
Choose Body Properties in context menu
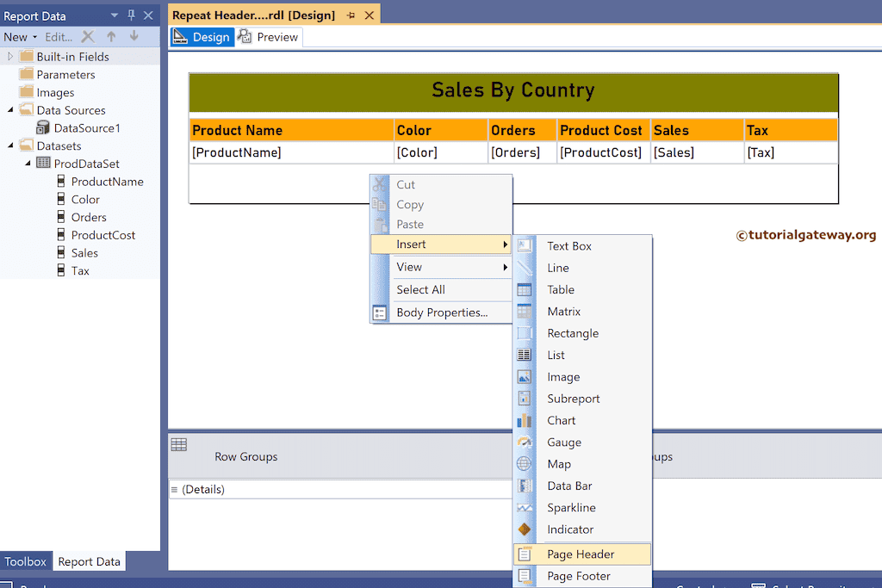pos(441,313)
